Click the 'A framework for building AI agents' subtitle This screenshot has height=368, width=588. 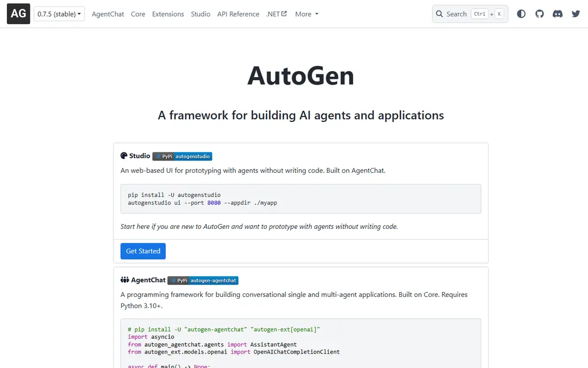coord(301,115)
